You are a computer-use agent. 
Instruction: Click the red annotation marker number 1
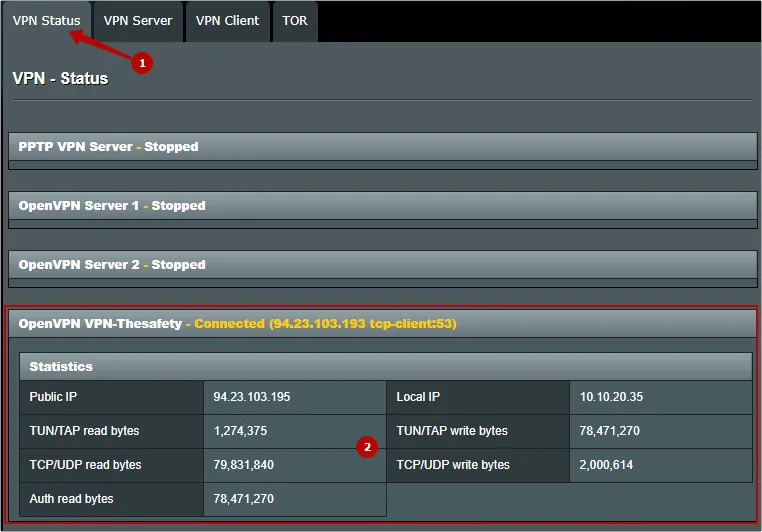point(141,63)
